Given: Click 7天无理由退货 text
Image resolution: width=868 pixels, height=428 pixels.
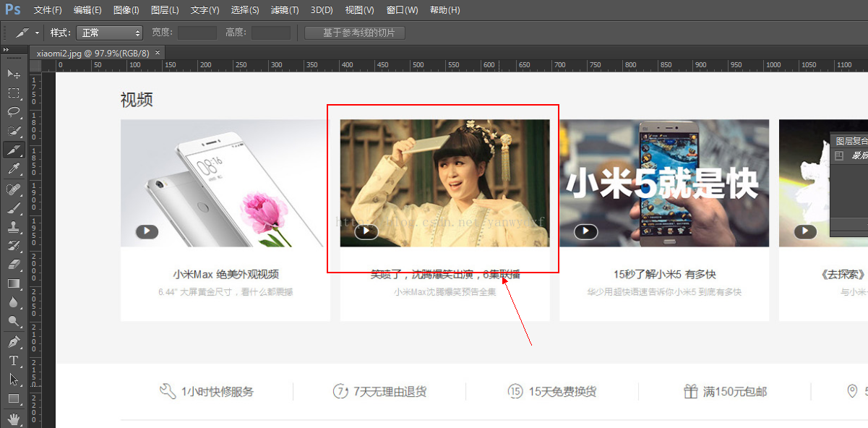Looking at the screenshot, I should [390, 392].
